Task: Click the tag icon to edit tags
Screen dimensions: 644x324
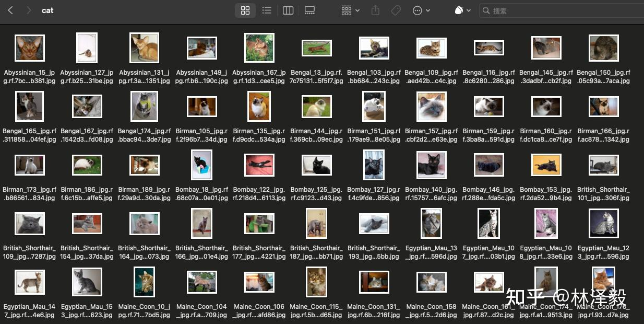Action: pyautogui.click(x=396, y=10)
